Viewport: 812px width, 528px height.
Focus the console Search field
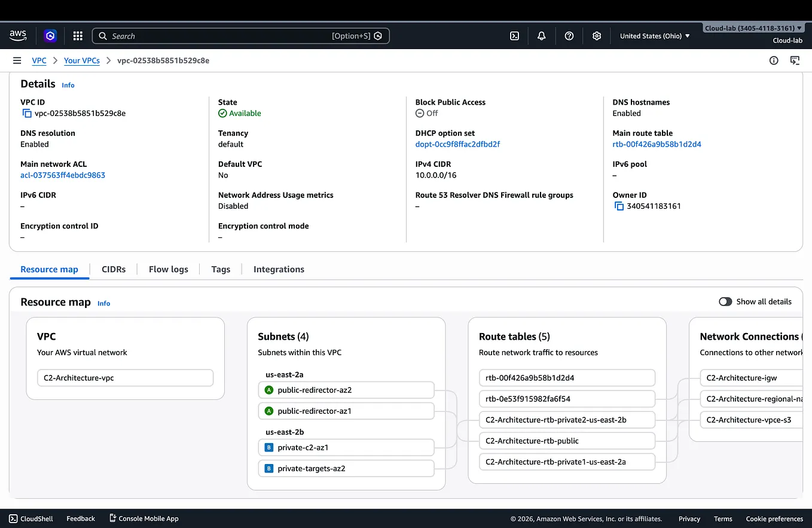coord(240,36)
